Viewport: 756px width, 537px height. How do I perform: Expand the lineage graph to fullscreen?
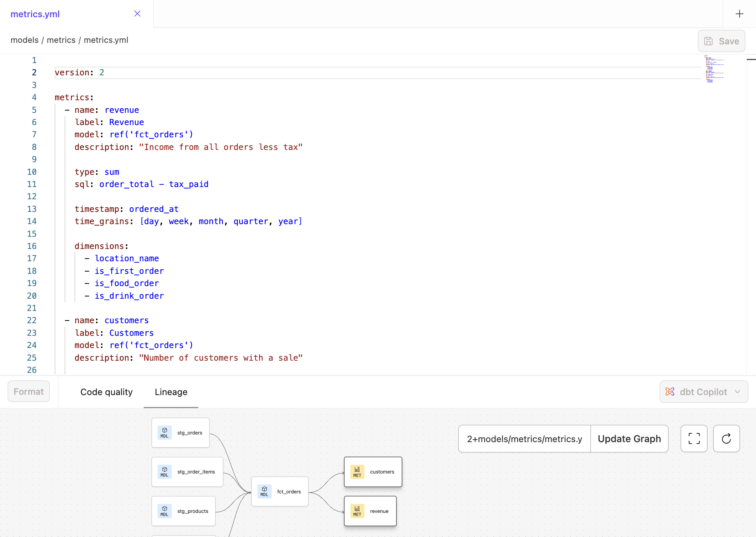pyautogui.click(x=694, y=438)
